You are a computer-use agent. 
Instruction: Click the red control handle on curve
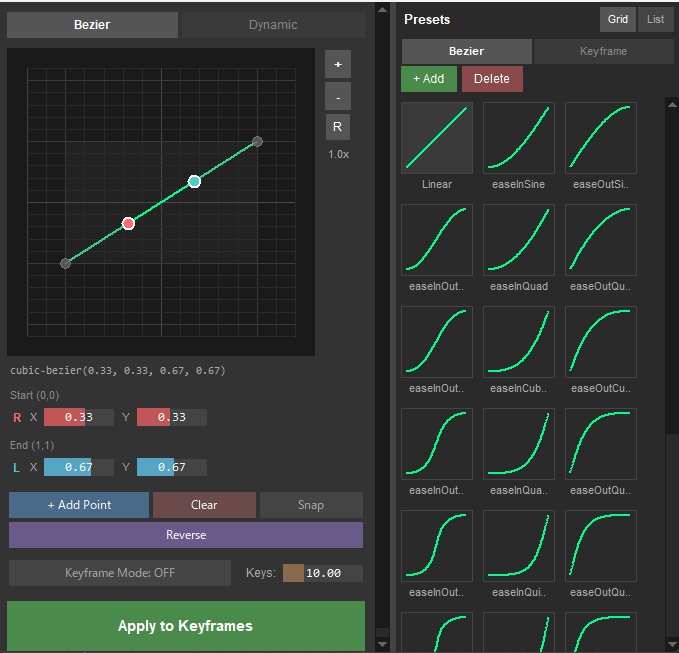128,223
